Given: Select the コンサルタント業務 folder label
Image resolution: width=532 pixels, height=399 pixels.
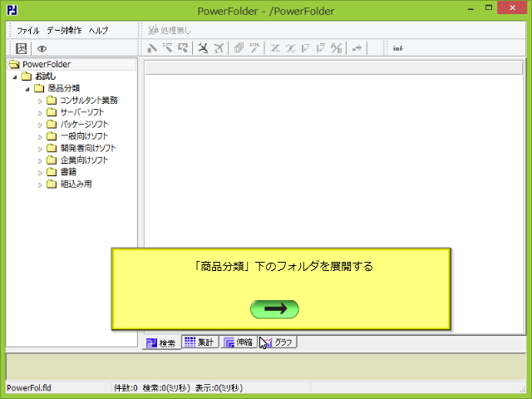Looking at the screenshot, I should (x=89, y=100).
